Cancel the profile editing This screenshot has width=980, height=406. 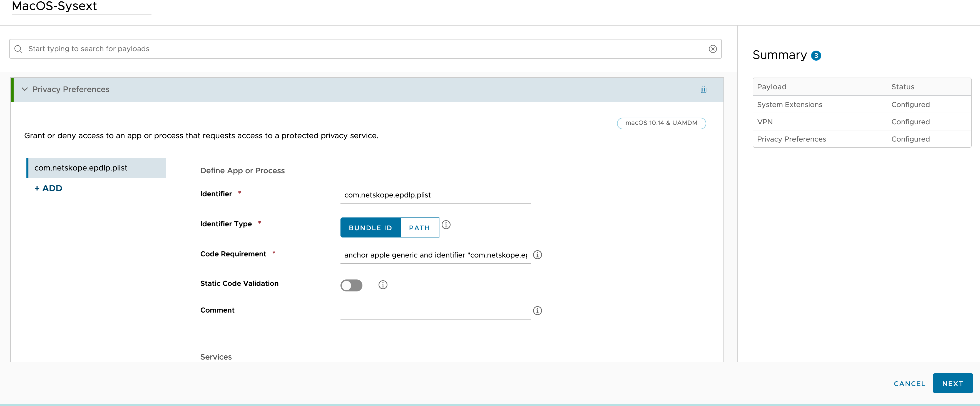tap(909, 383)
